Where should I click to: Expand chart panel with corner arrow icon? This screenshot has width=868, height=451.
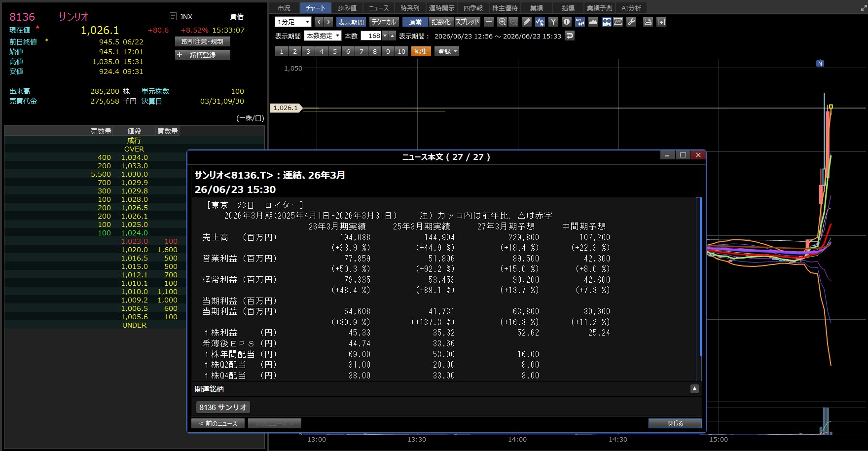(x=864, y=8)
